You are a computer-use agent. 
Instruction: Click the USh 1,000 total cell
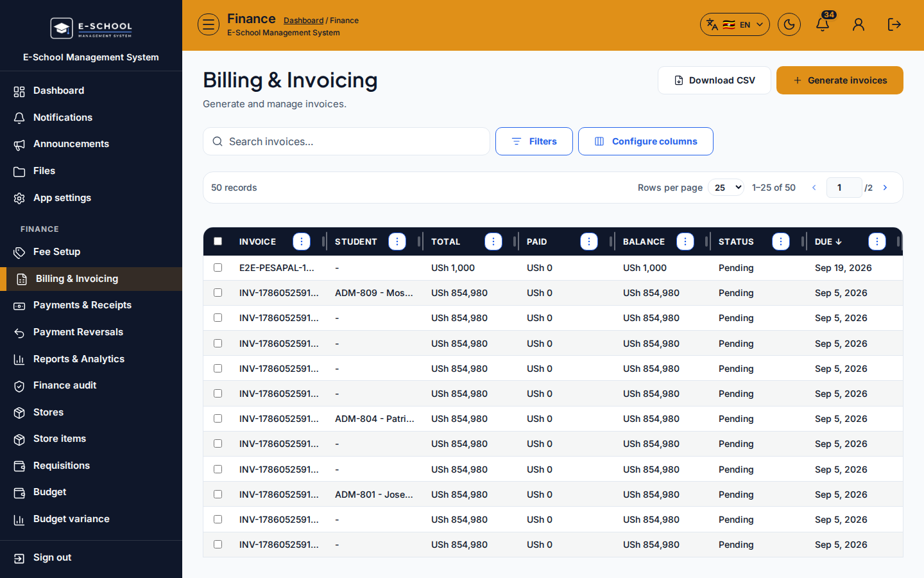[x=453, y=268]
